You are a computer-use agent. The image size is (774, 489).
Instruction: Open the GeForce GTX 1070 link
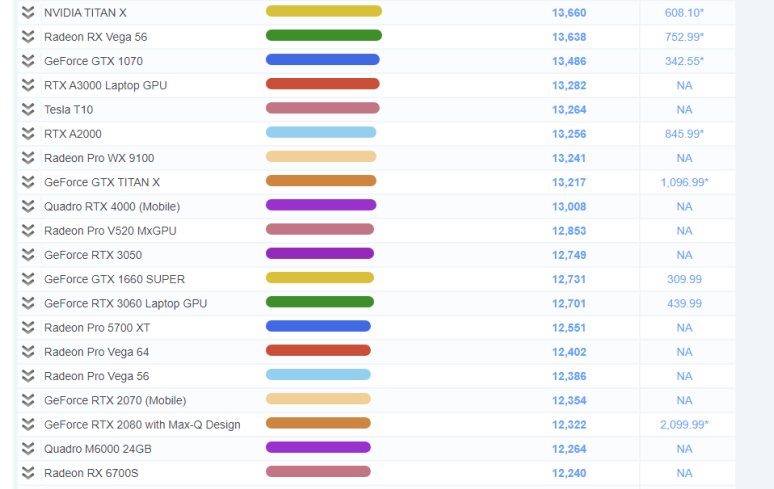(93, 61)
